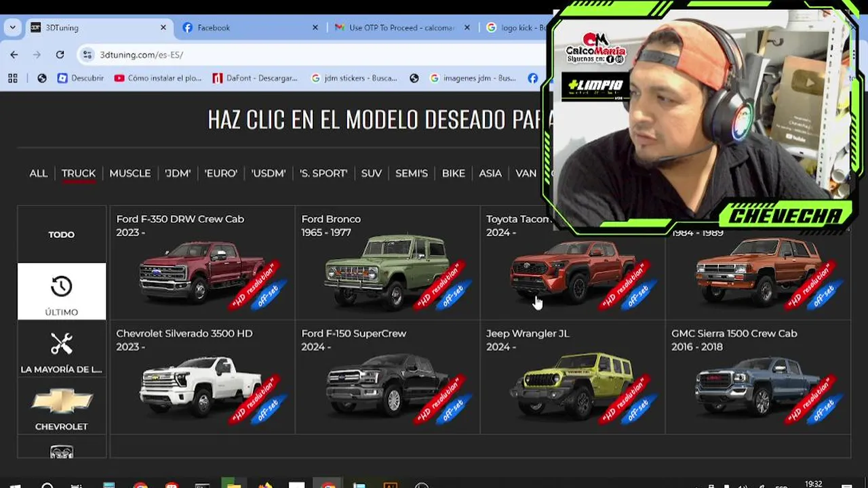868x488 pixels.
Task: Open the Chevrolet Silverado 3500 HD car
Action: (202, 377)
